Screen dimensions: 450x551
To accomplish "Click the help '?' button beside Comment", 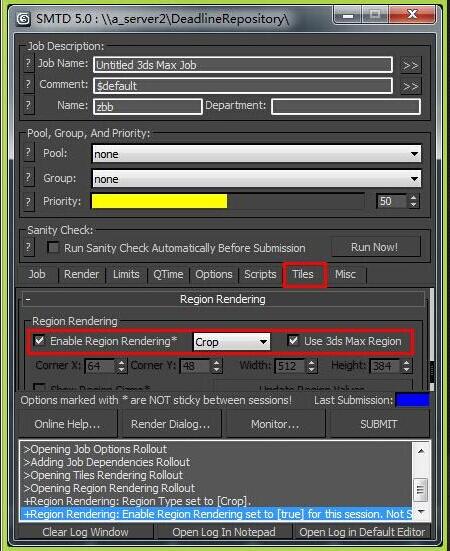I will click(28, 84).
